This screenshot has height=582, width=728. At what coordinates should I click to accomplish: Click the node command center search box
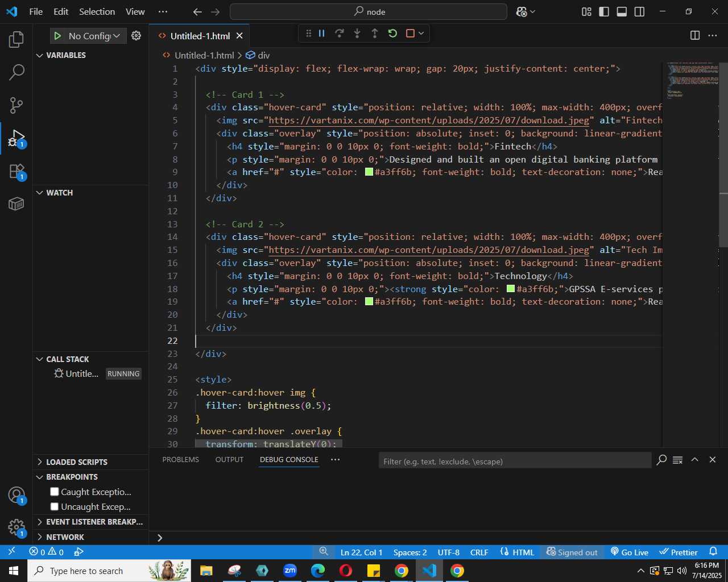(x=369, y=11)
